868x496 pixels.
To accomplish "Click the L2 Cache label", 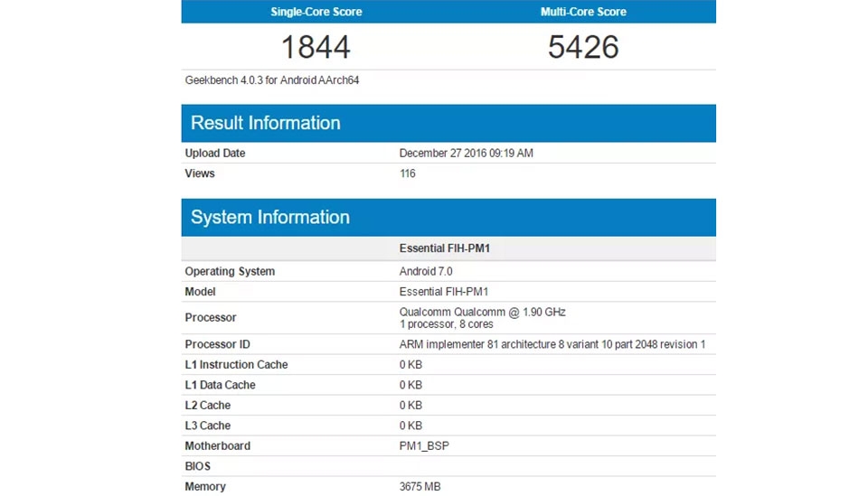I will [x=208, y=406].
